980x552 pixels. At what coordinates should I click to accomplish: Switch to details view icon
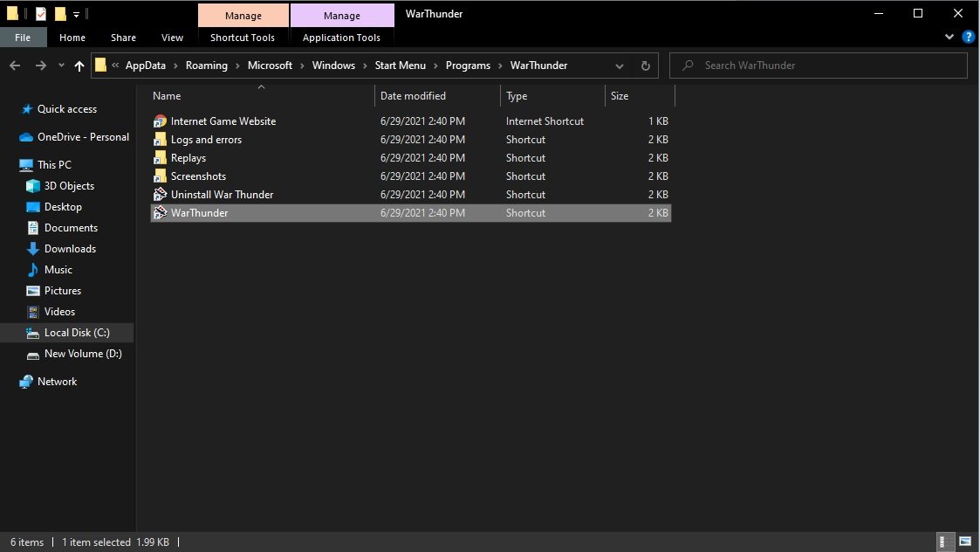(945, 542)
